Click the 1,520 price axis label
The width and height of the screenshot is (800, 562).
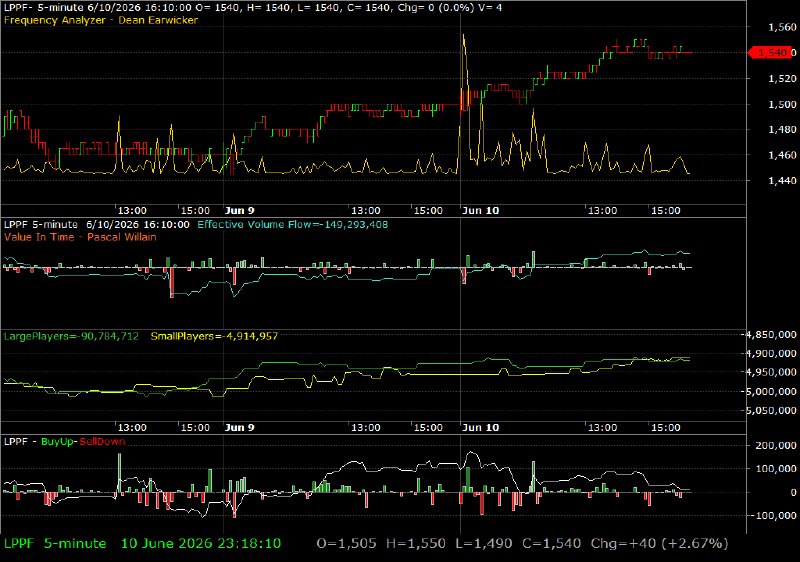pos(782,79)
